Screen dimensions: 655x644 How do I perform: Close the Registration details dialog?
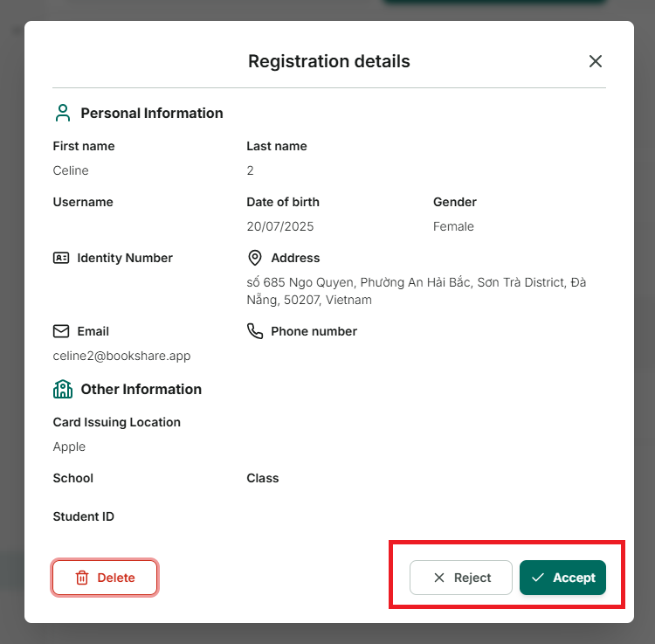(596, 61)
